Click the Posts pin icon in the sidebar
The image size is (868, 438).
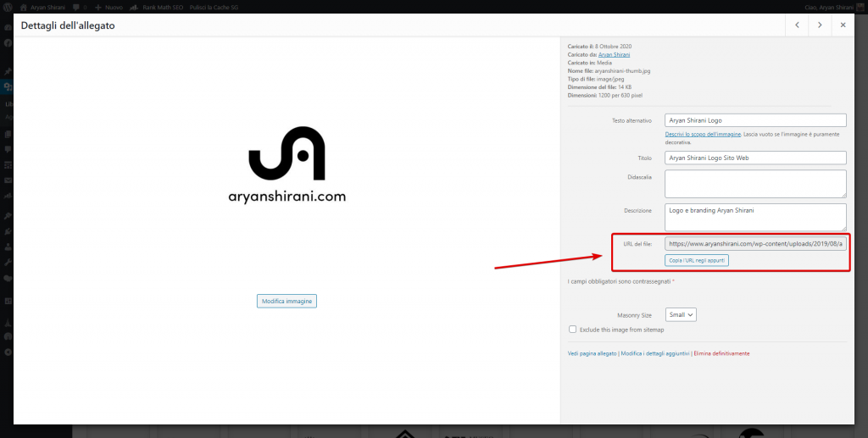pyautogui.click(x=8, y=72)
